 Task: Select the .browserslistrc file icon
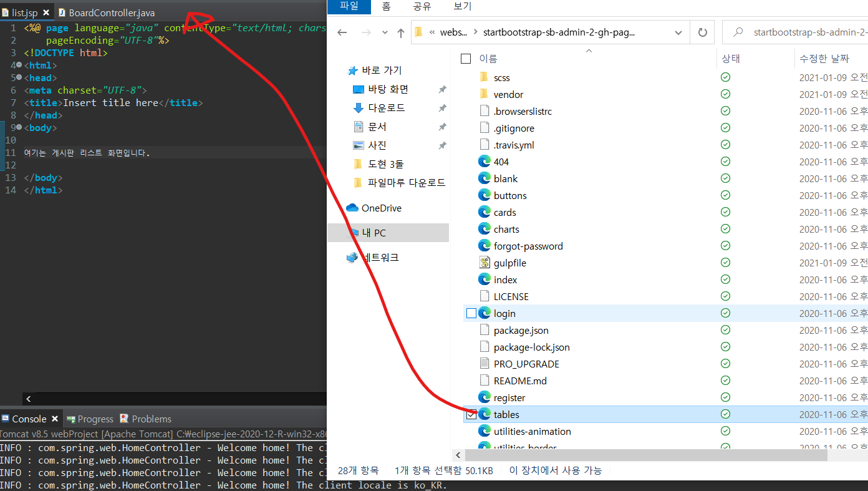coord(484,111)
